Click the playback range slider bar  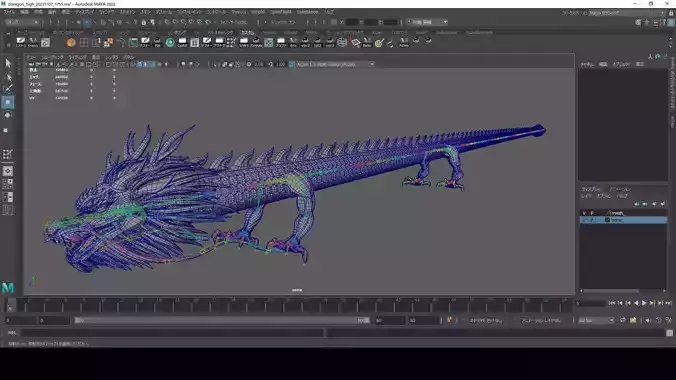(x=222, y=320)
